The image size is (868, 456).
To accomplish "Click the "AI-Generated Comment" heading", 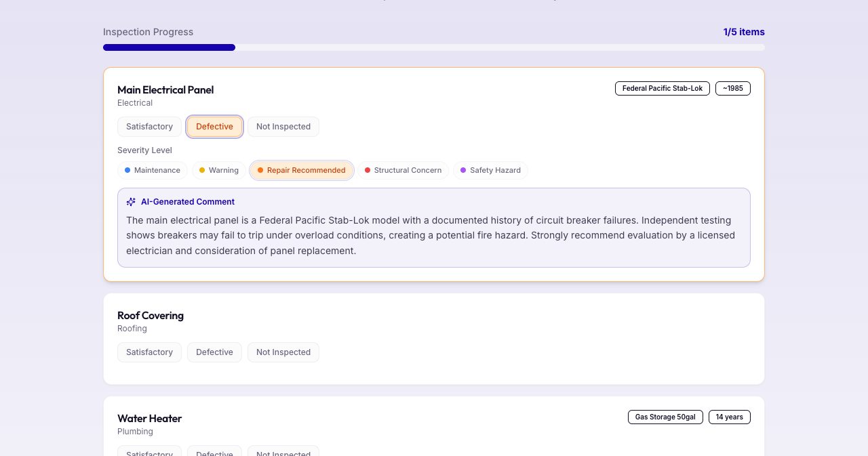I will (x=188, y=202).
